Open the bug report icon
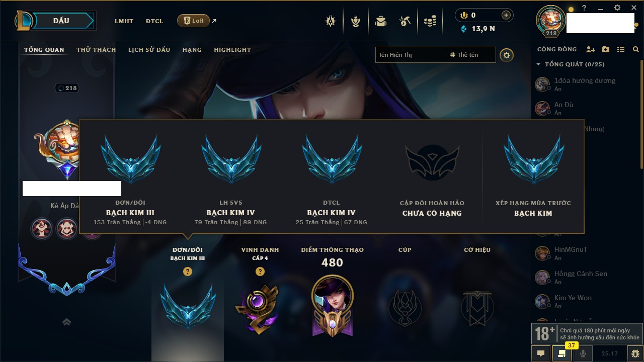 tap(635, 353)
